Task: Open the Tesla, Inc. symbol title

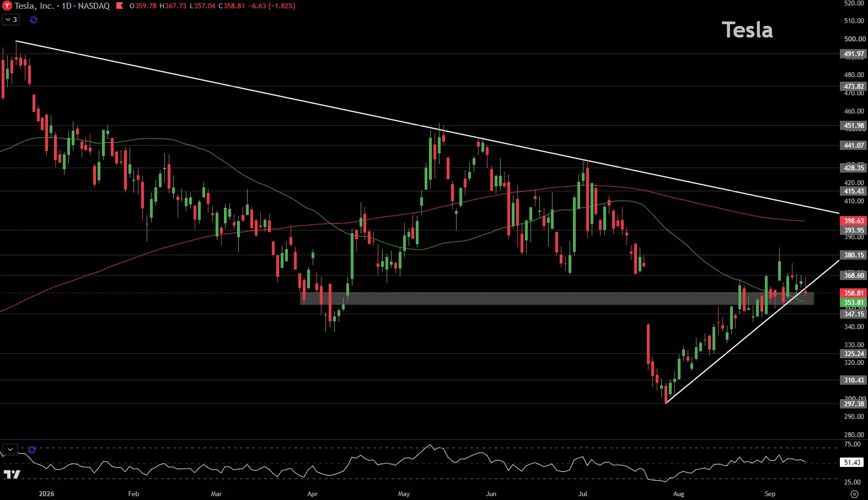Action: coord(34,6)
